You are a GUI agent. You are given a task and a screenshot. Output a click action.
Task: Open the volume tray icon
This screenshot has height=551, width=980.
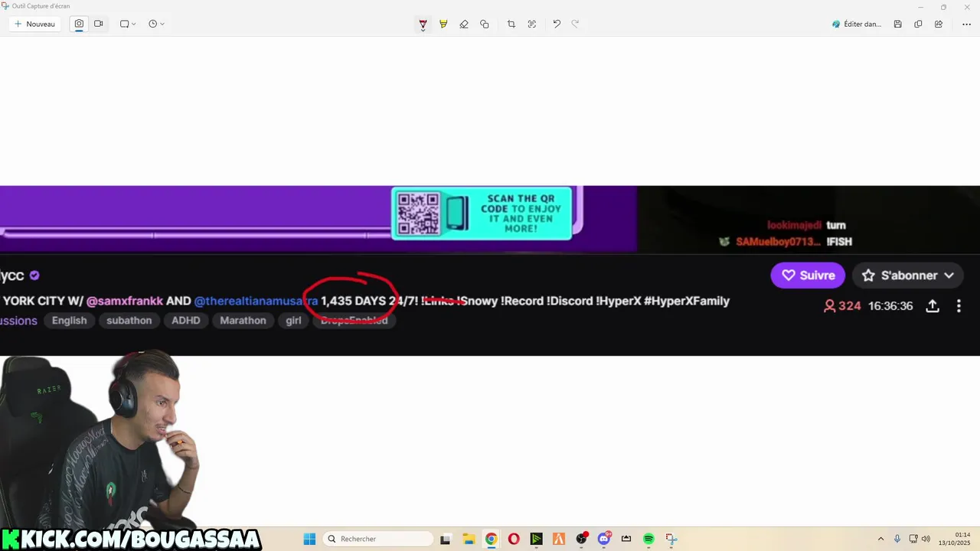(x=926, y=539)
